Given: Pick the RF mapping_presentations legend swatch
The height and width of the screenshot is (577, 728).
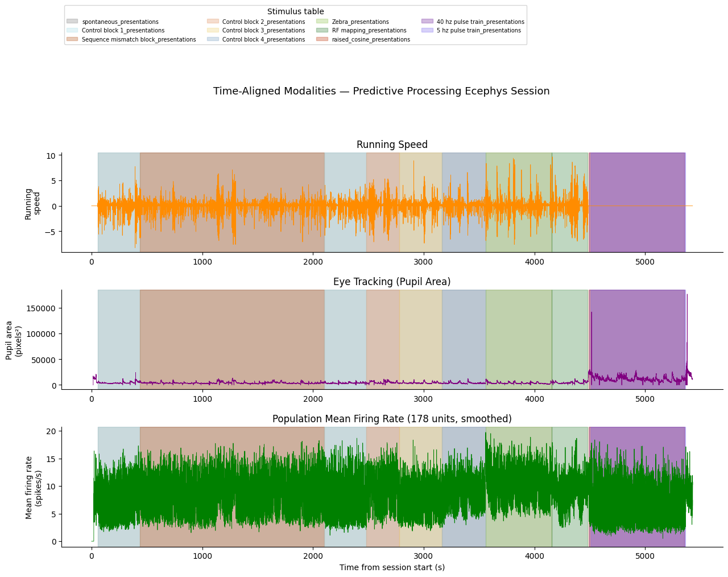Looking at the screenshot, I should [x=322, y=31].
